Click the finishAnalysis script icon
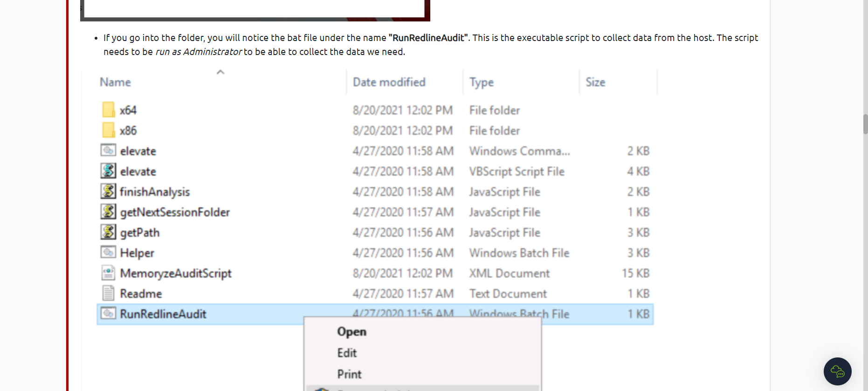Viewport: 868px width, 391px height. [108, 191]
